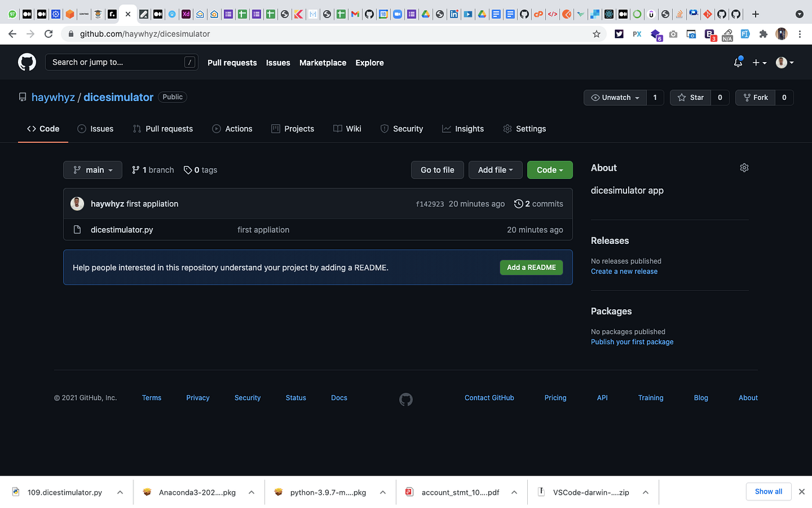Click the star count number
812x508 pixels.
point(720,98)
